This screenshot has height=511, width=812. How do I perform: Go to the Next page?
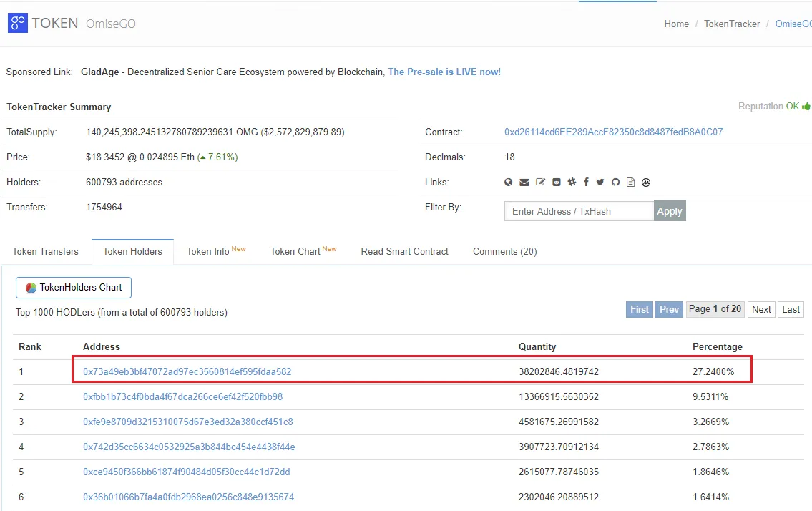761,309
